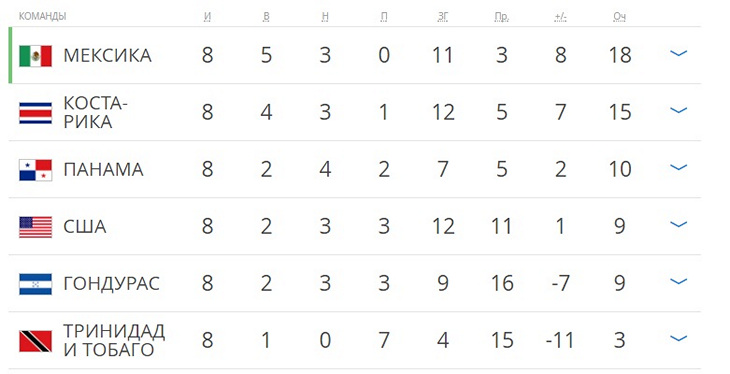Image resolution: width=730 pixels, height=374 pixels.
Task: Click the Оч points column header
Action: [619, 17]
